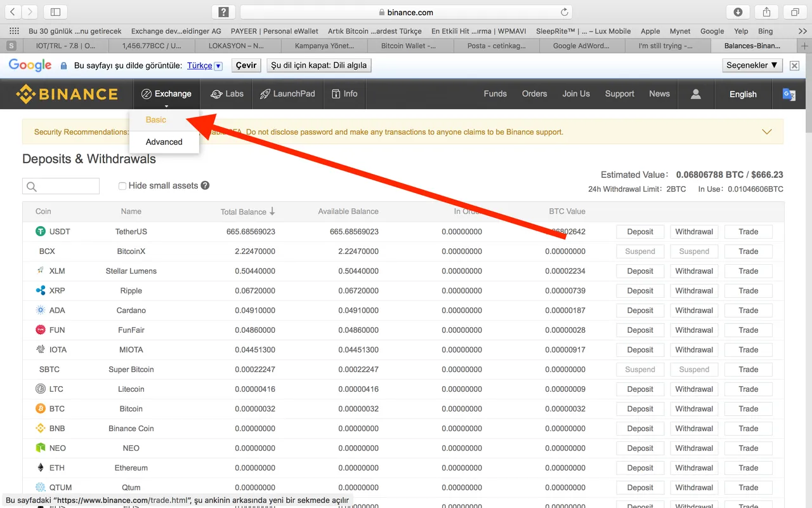812x508 pixels.
Task: Click Withdrawal button for Bitcoin
Action: (694, 409)
